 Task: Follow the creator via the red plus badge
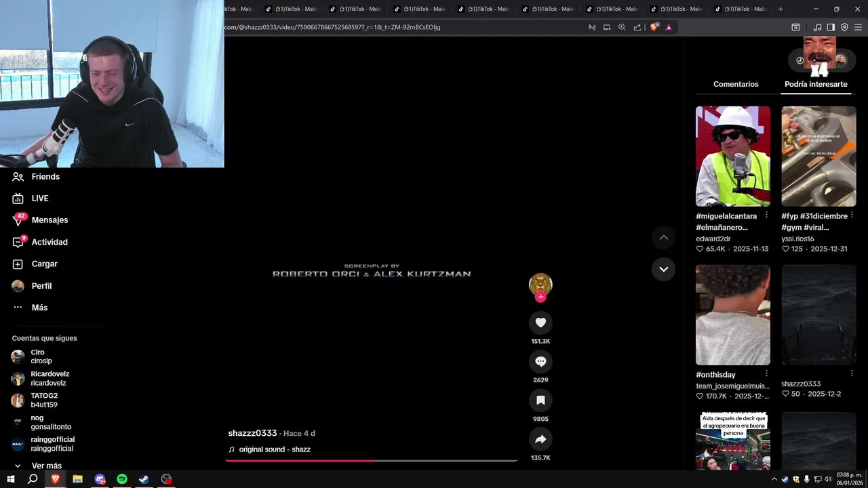point(540,297)
